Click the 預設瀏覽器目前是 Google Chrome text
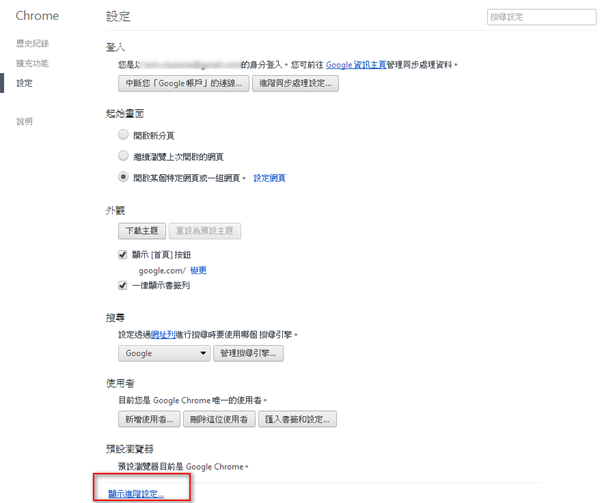Screen dimensions: 600x503 click(x=183, y=467)
